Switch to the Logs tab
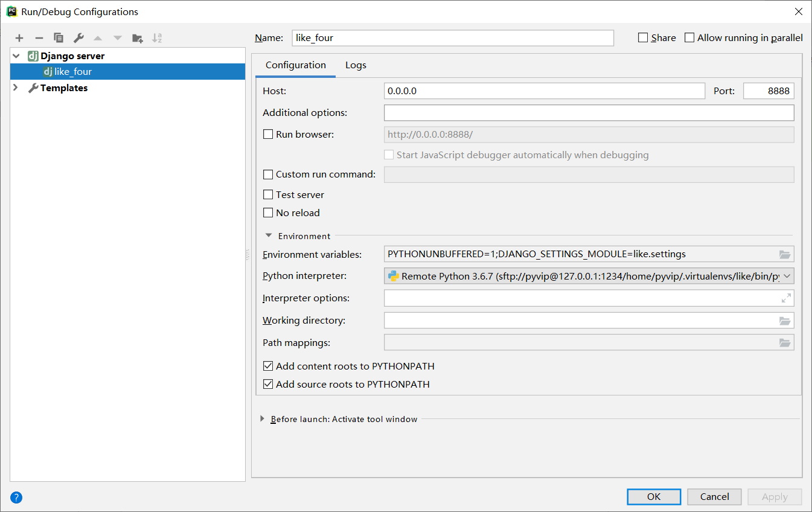Image resolution: width=812 pixels, height=512 pixels. (356, 65)
